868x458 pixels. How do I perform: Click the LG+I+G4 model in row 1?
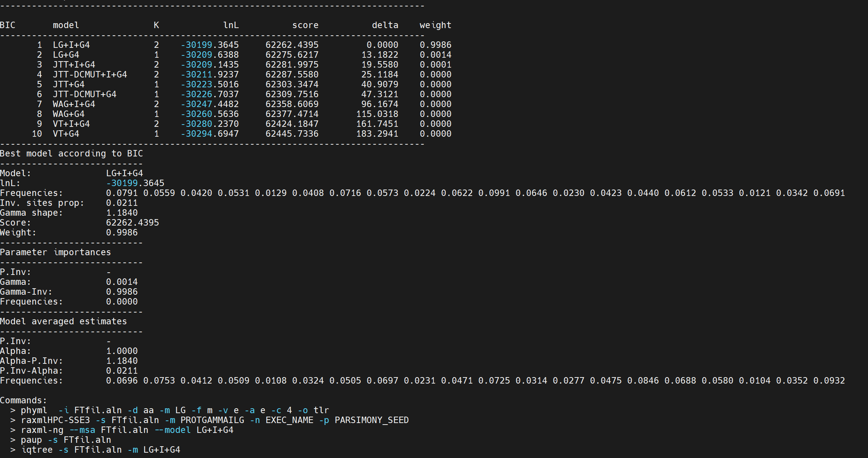pos(71,45)
